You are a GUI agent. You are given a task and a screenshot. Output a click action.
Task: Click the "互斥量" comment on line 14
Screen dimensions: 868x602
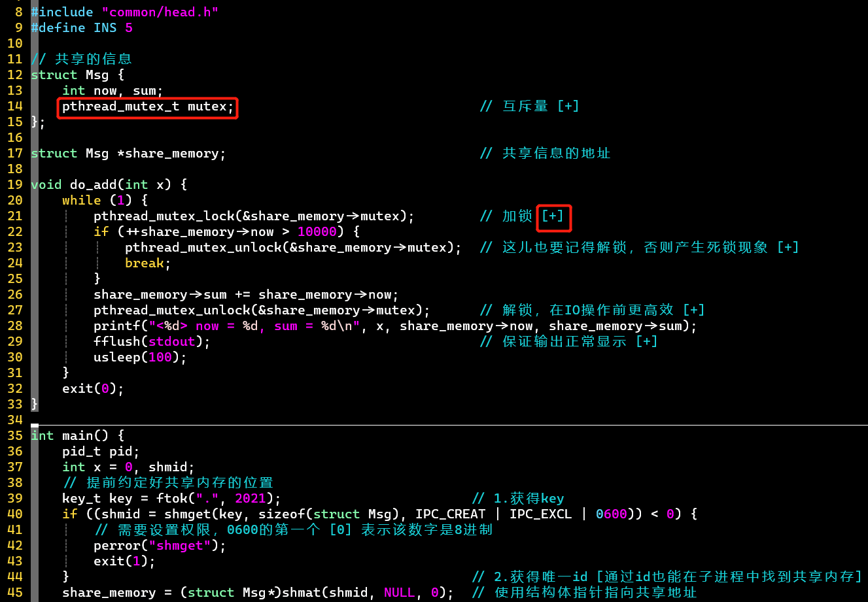point(525,106)
